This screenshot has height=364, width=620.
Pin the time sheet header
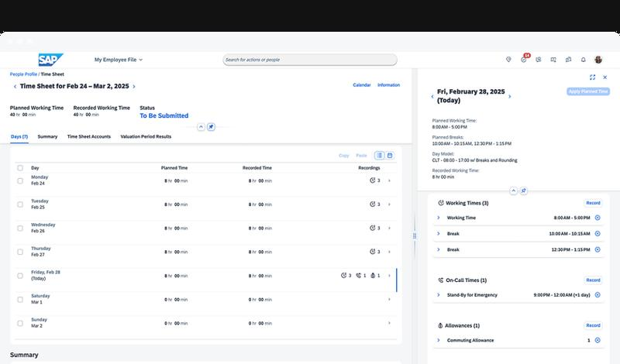(x=211, y=127)
